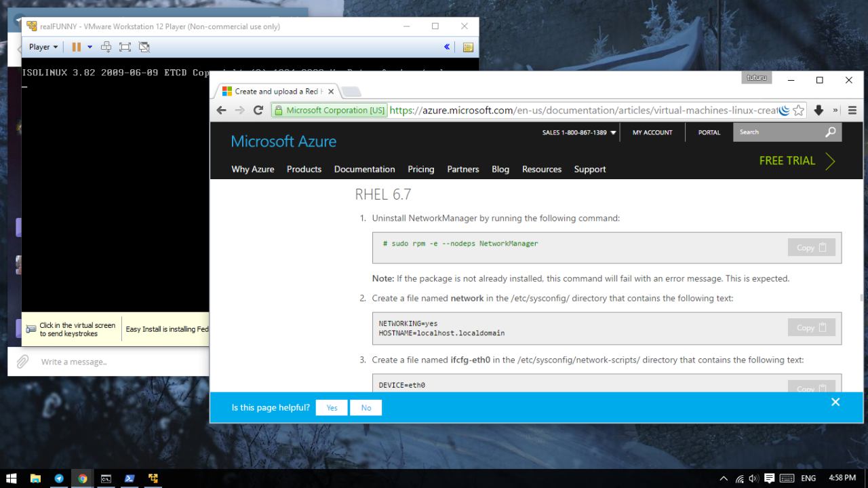This screenshot has width=868, height=488.
Task: Click the crescent moon extension icon
Action: pos(784,110)
